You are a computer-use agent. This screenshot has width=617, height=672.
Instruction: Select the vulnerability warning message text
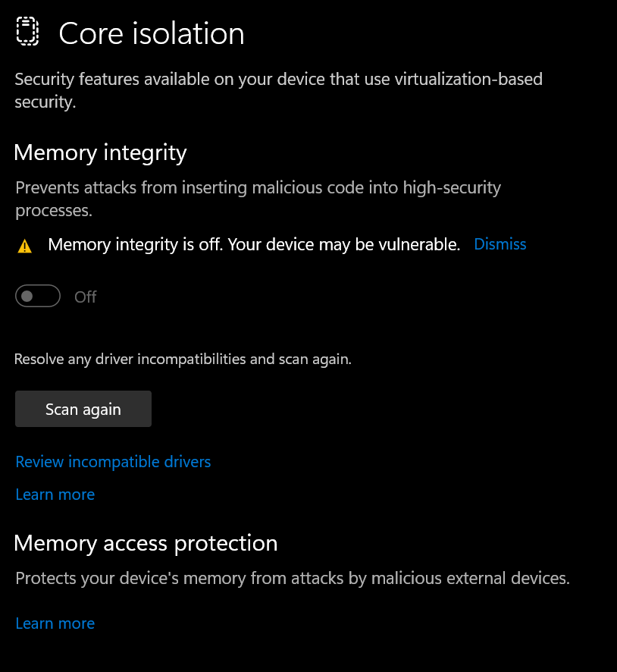click(x=252, y=243)
